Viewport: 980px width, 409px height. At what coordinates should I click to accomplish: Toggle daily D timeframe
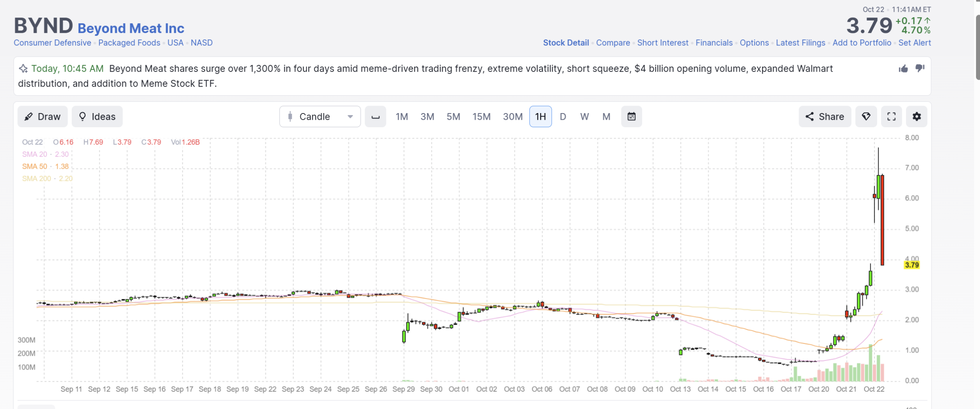click(563, 117)
